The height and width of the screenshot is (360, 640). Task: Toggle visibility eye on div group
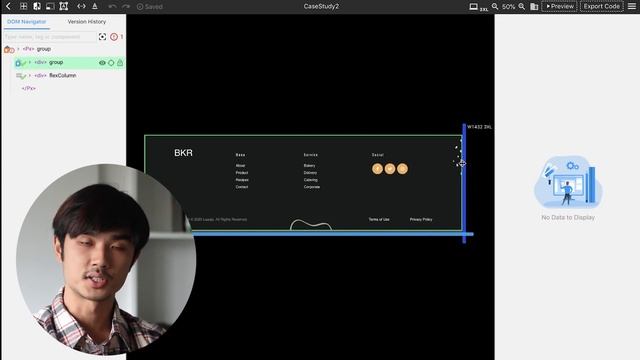tap(102, 63)
